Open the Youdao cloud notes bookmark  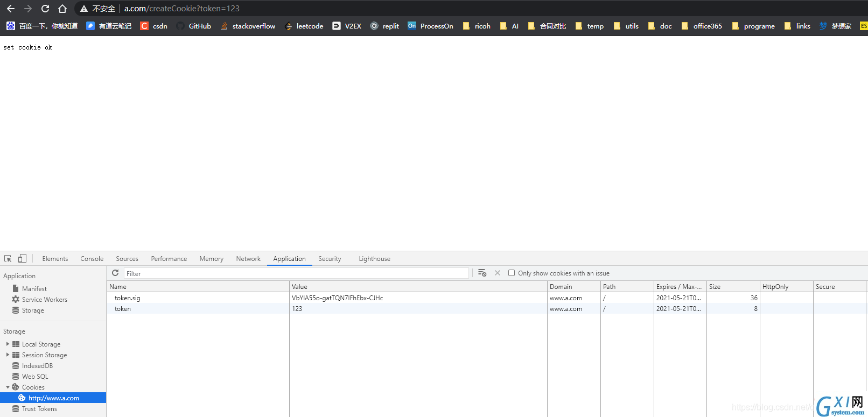pos(109,26)
